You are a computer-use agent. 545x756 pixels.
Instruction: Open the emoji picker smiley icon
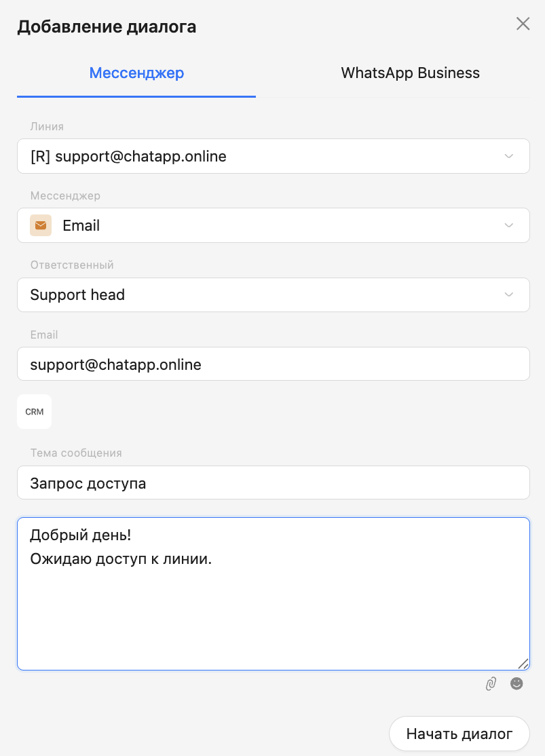(516, 683)
